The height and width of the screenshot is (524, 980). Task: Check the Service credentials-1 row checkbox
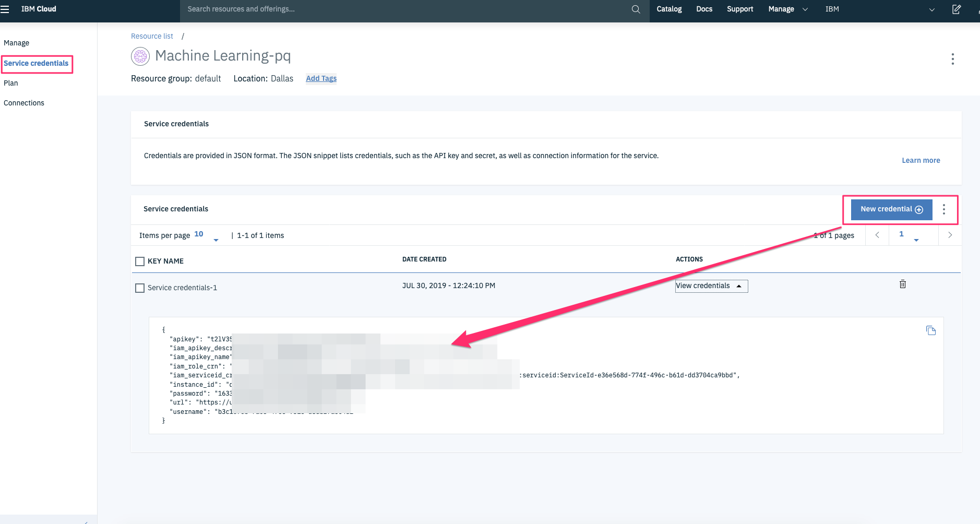pos(140,288)
